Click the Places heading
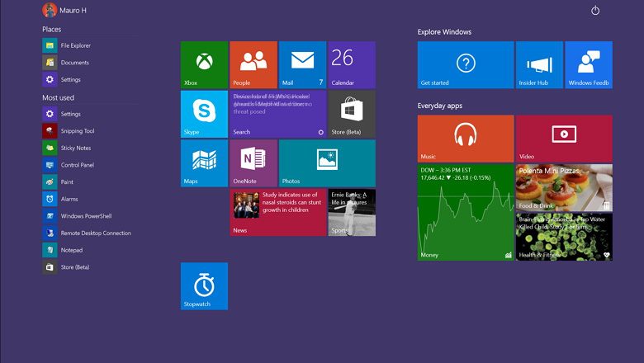 tap(52, 29)
